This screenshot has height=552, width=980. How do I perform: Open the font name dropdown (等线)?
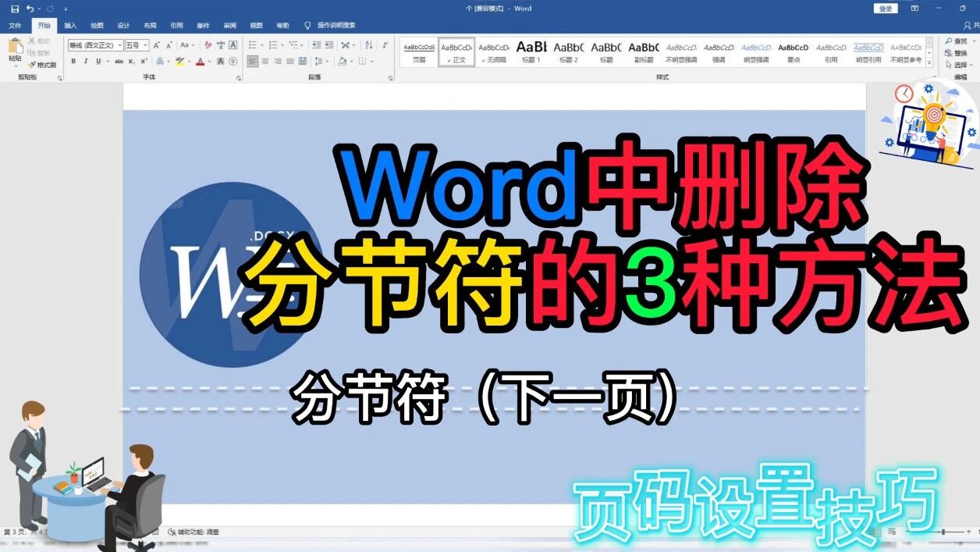point(119,45)
